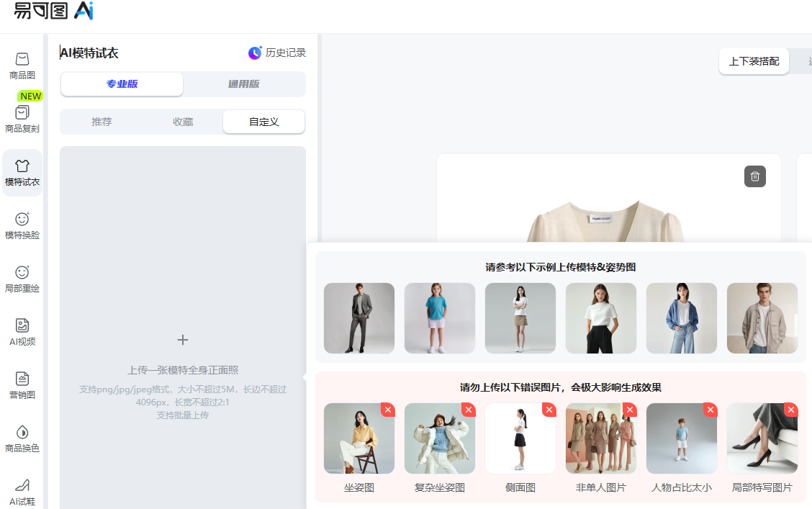Click the 侧面图 wrong-example thumbnail

point(520,438)
